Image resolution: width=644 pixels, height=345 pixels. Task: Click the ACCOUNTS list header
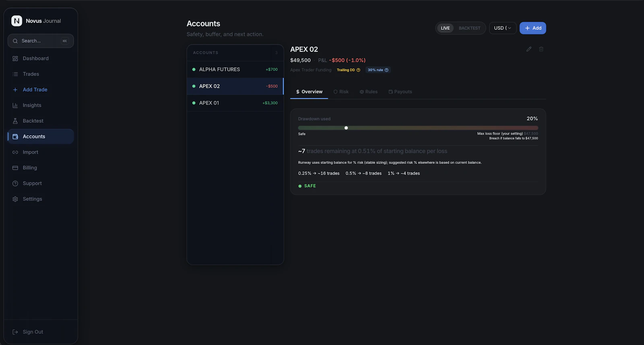pos(206,53)
